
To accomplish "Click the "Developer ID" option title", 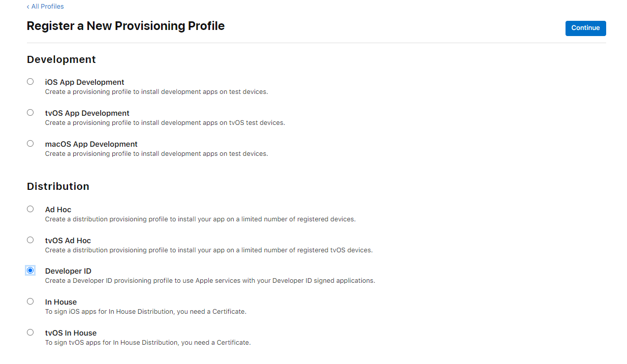I will click(x=68, y=271).
